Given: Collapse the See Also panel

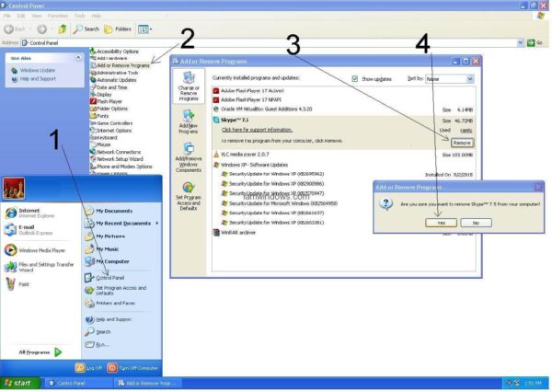Looking at the screenshot, I should 78,57.
